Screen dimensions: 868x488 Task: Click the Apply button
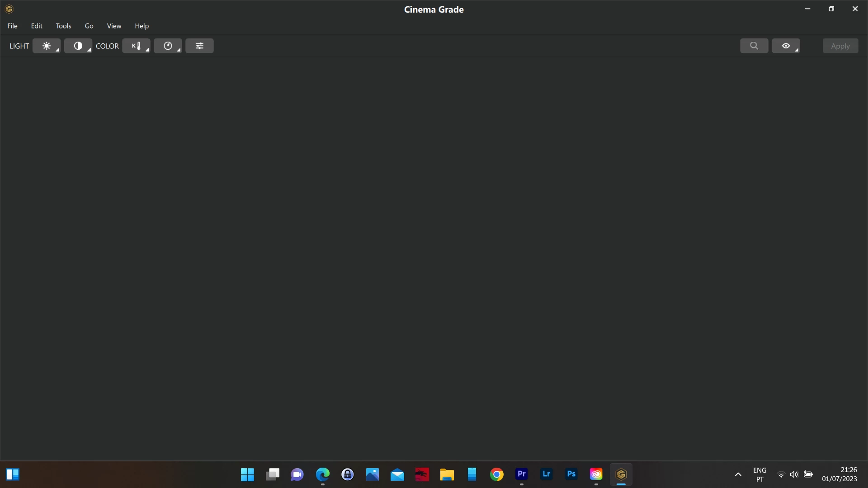tap(840, 46)
